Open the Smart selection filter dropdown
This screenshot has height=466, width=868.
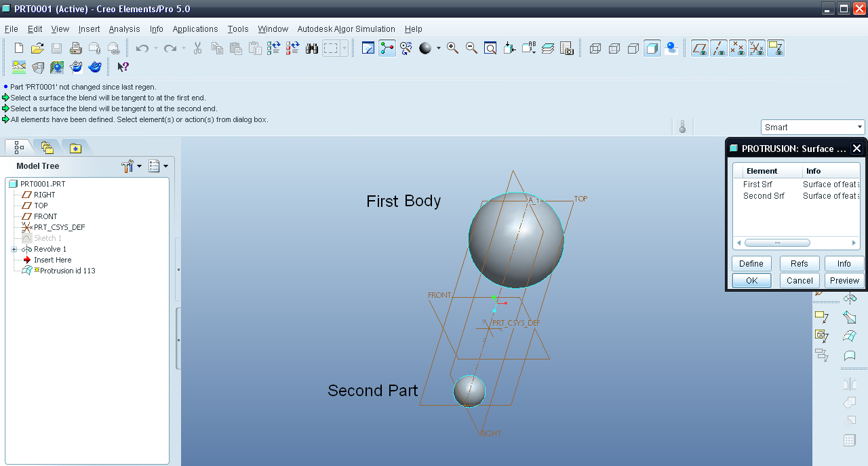[860, 128]
